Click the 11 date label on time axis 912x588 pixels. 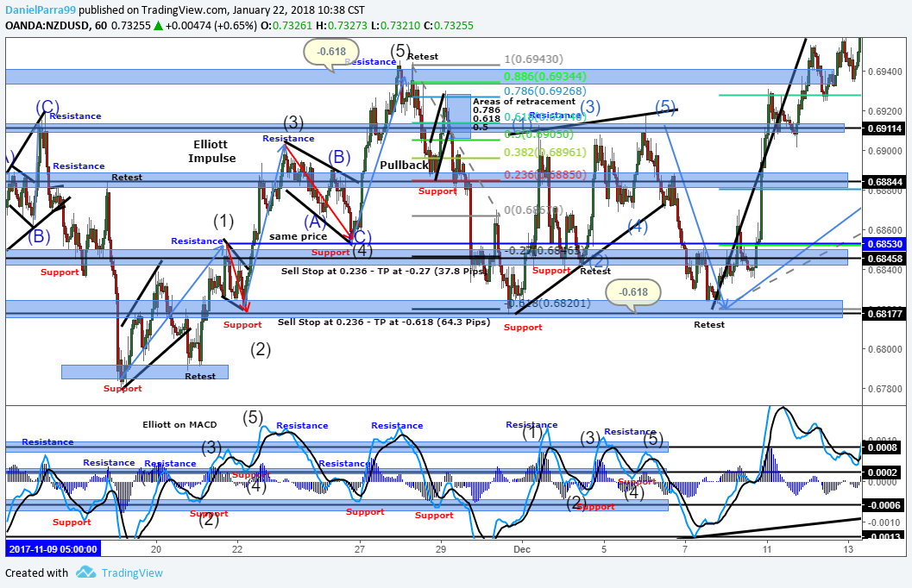point(767,549)
